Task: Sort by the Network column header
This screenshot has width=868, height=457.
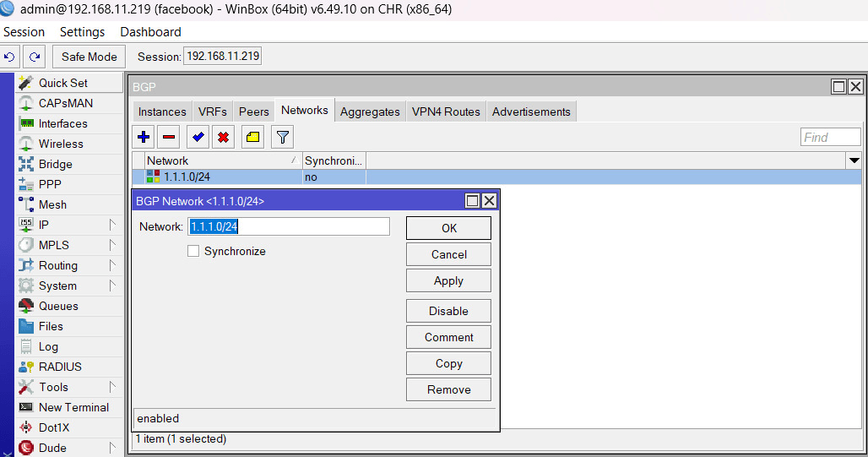Action: point(223,160)
